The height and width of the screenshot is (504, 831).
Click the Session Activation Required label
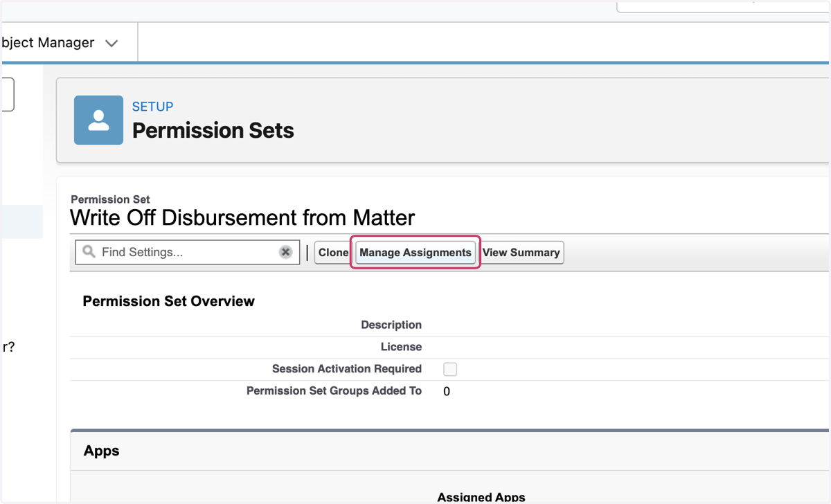pyautogui.click(x=347, y=369)
